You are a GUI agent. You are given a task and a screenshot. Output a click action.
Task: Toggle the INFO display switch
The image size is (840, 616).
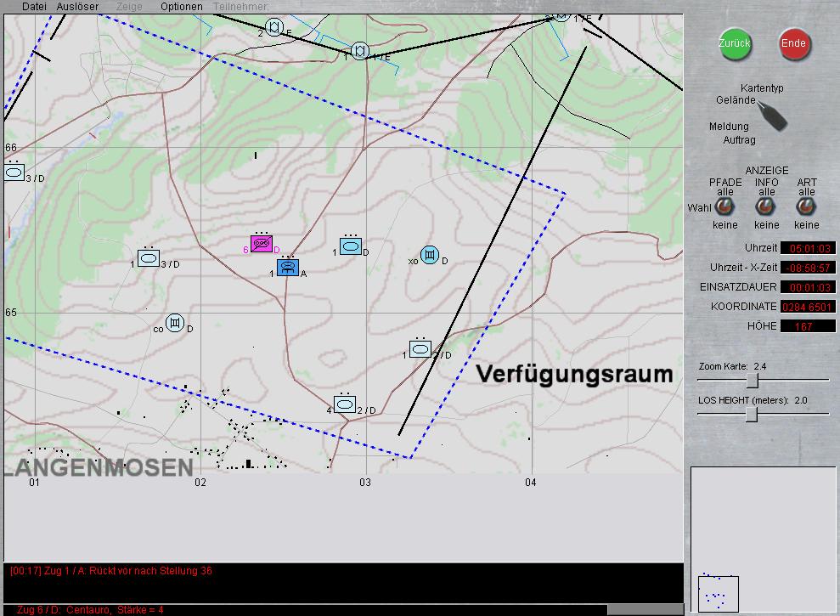[766, 207]
